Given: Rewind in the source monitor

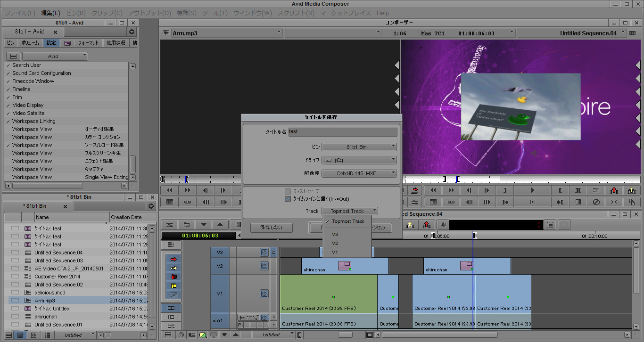Looking at the screenshot, I should pos(169,190).
